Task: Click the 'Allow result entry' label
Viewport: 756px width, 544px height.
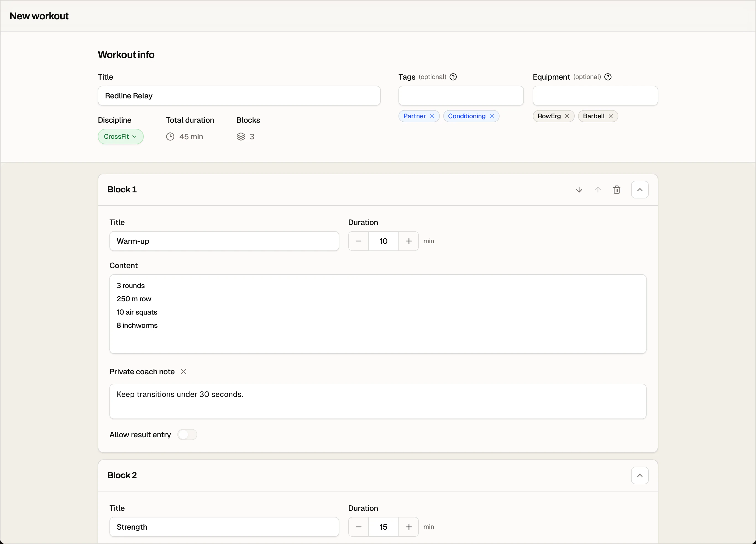Action: click(140, 435)
